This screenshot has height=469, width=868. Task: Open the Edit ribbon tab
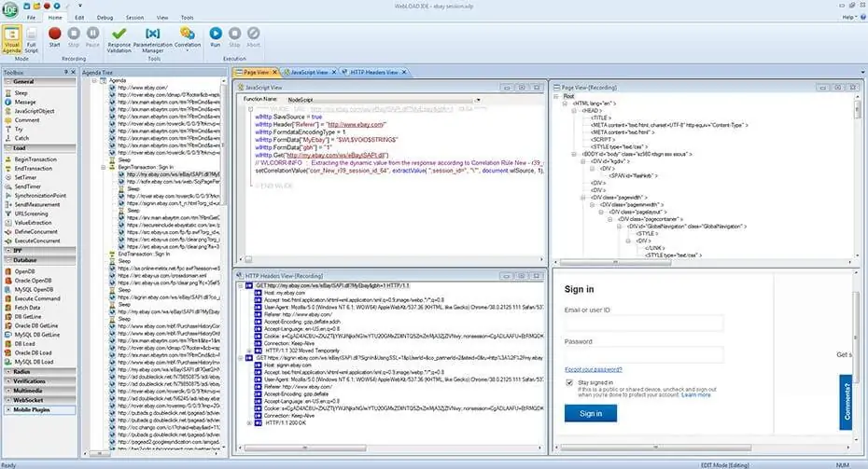point(79,18)
